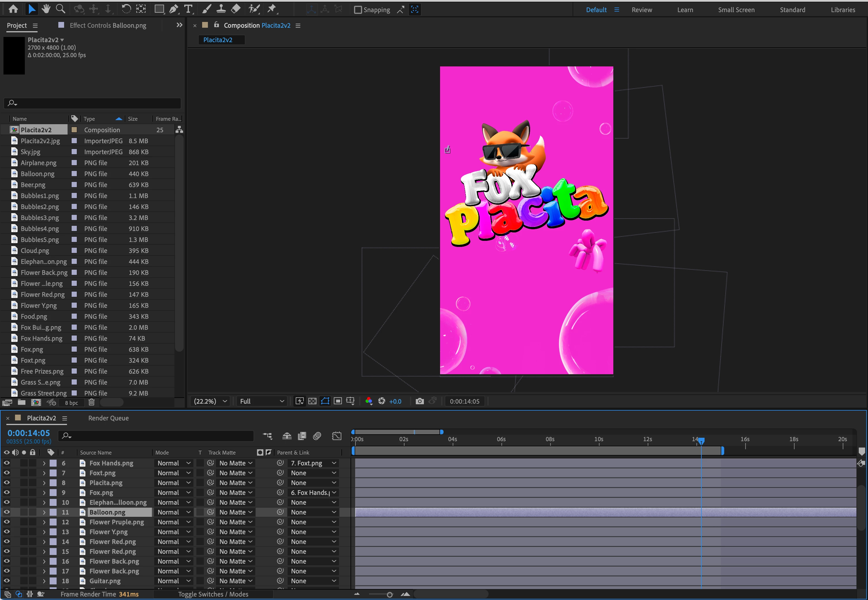Toggle the transparency grid icon
This screenshot has height=600, width=868.
click(x=312, y=401)
